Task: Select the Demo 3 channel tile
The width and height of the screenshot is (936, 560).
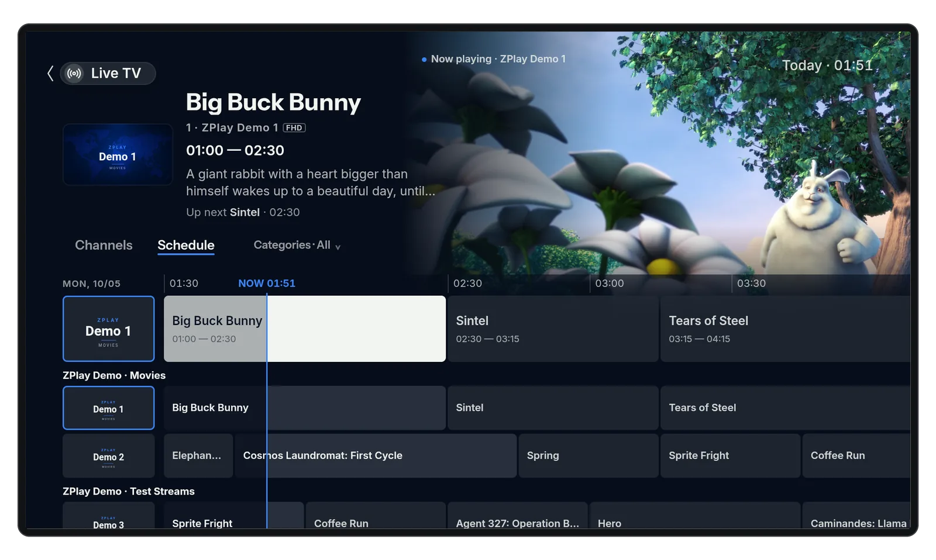Action: click(x=109, y=516)
